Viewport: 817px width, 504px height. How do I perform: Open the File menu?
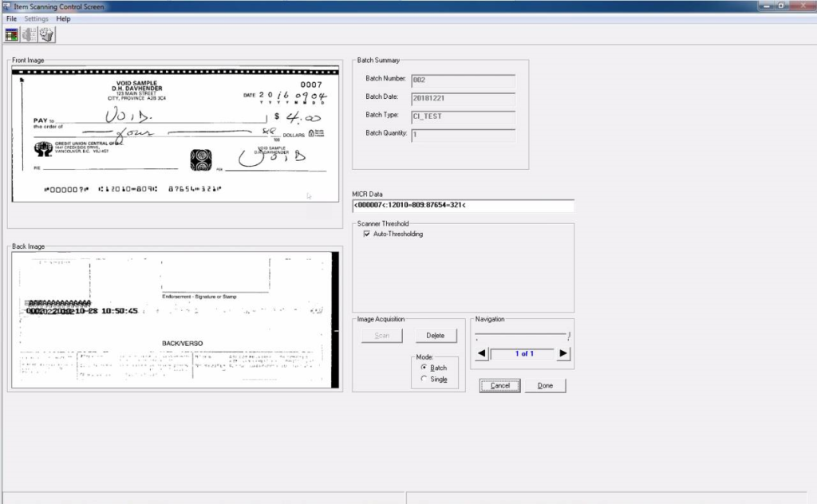pos(11,19)
